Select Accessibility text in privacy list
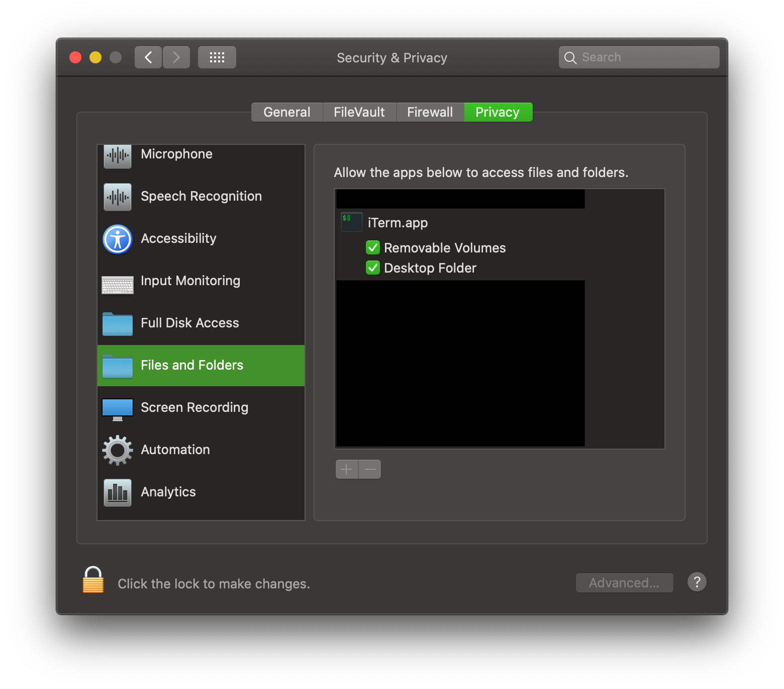The height and width of the screenshot is (689, 784). tap(178, 238)
